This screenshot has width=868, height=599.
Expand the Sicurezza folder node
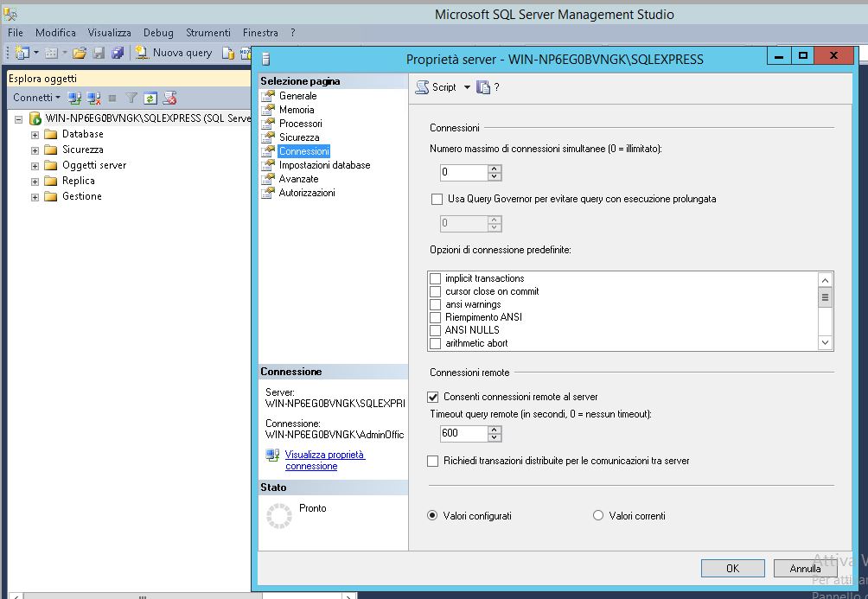tap(35, 150)
